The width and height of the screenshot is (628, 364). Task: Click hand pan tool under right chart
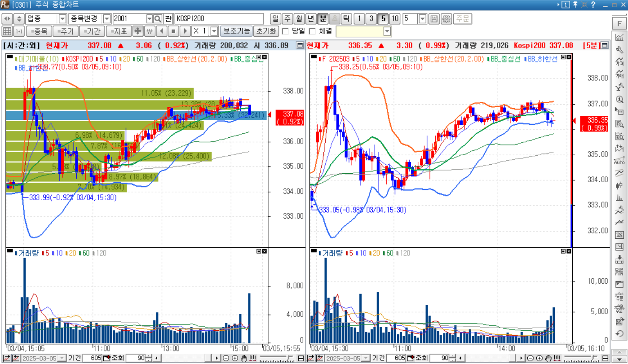pos(548,358)
